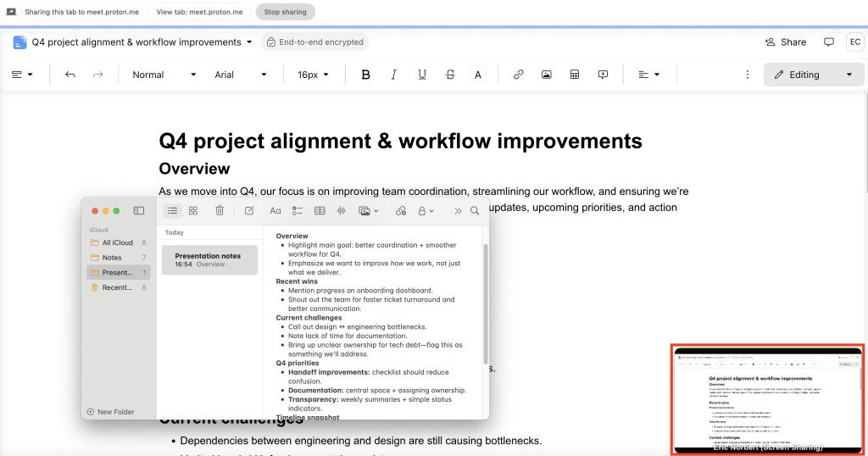Record audio in Notes
Image resolution: width=868 pixels, height=456 pixels.
[341, 211]
